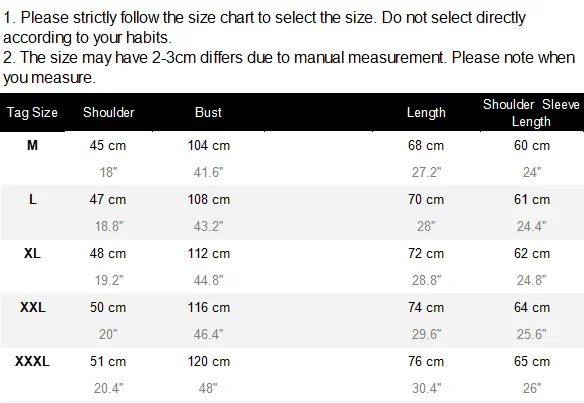
Task: Click the Tag Size column header
Action: click(32, 112)
